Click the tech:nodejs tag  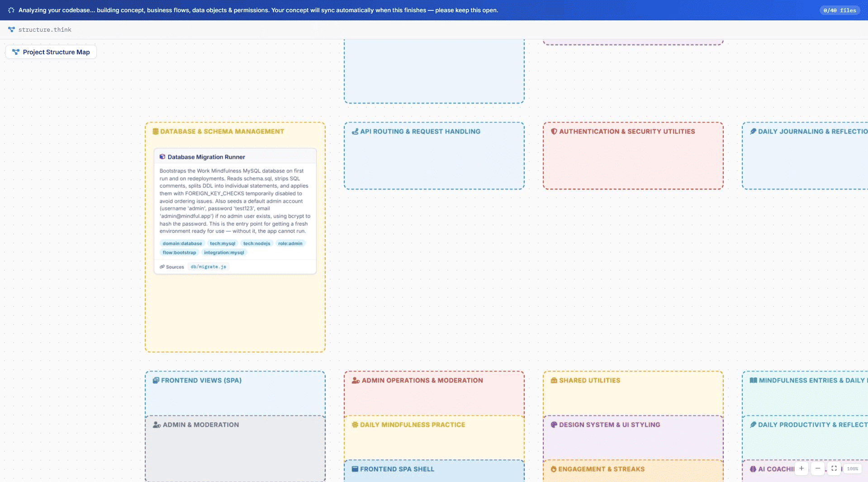256,243
